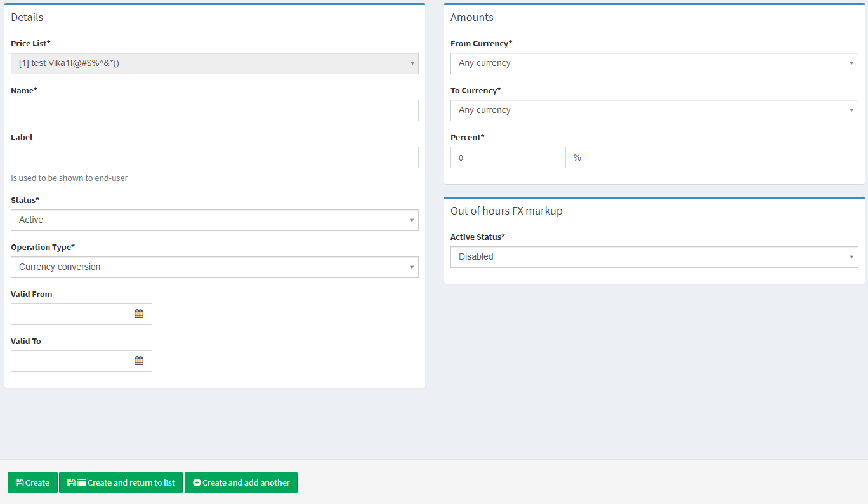This screenshot has height=504, width=868.
Task: Click the Name input field
Action: point(214,110)
